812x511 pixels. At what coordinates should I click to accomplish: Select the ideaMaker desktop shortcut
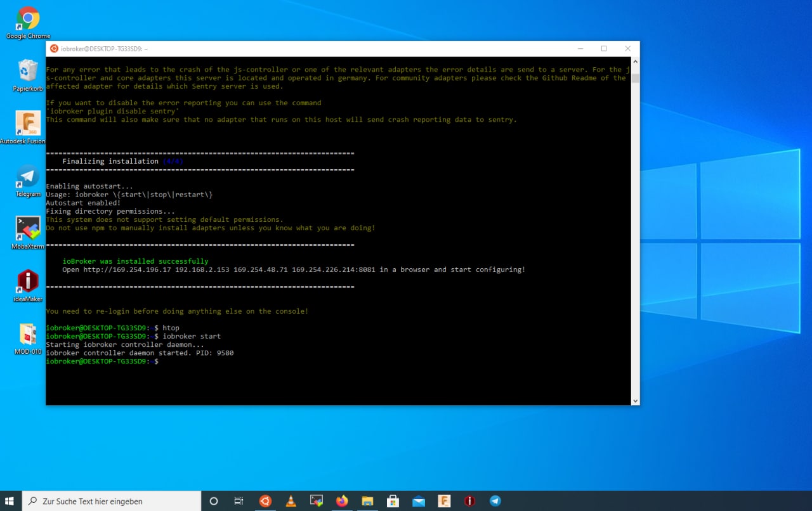point(28,285)
